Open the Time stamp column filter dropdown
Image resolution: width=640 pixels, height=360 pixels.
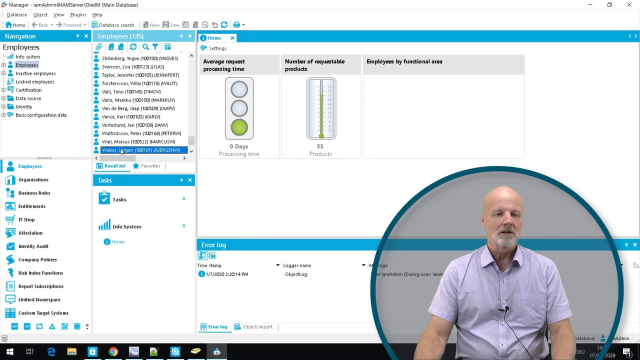pos(278,265)
